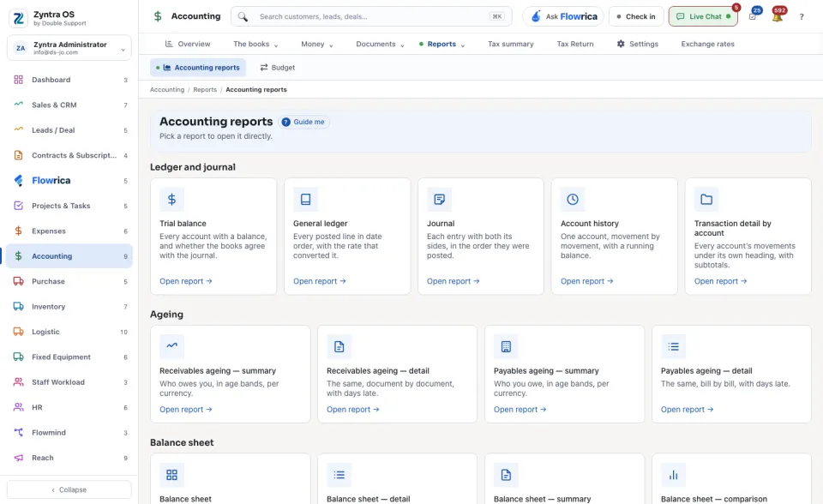
Task: Click the search magnifier icon
Action: pyautogui.click(x=243, y=17)
